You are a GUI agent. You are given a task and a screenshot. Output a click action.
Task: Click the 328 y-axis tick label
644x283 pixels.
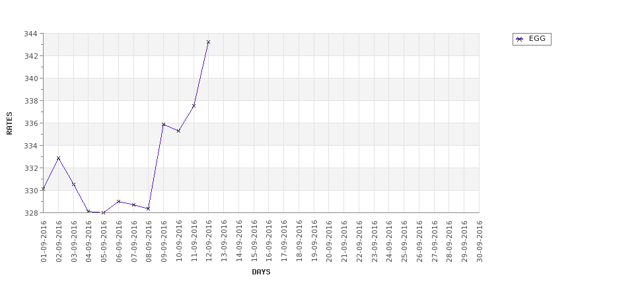[31, 213]
